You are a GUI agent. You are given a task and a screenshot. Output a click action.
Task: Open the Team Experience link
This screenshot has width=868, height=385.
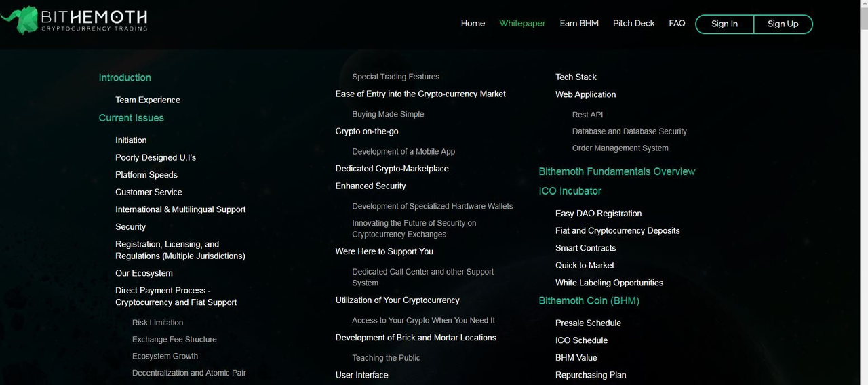point(148,100)
